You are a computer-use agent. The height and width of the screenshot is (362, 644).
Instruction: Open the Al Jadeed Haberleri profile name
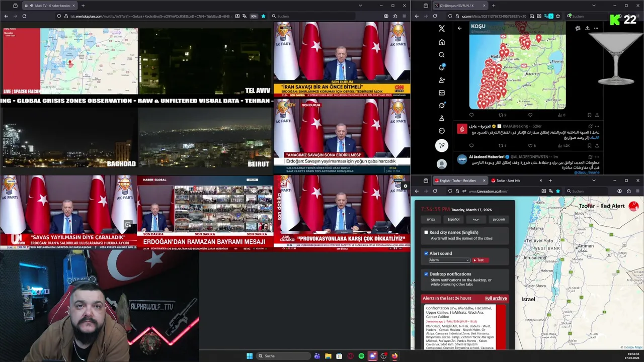tap(486, 157)
